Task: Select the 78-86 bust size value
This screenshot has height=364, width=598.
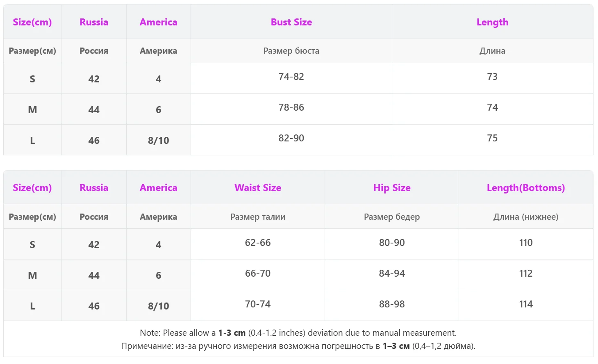Action: tap(291, 107)
